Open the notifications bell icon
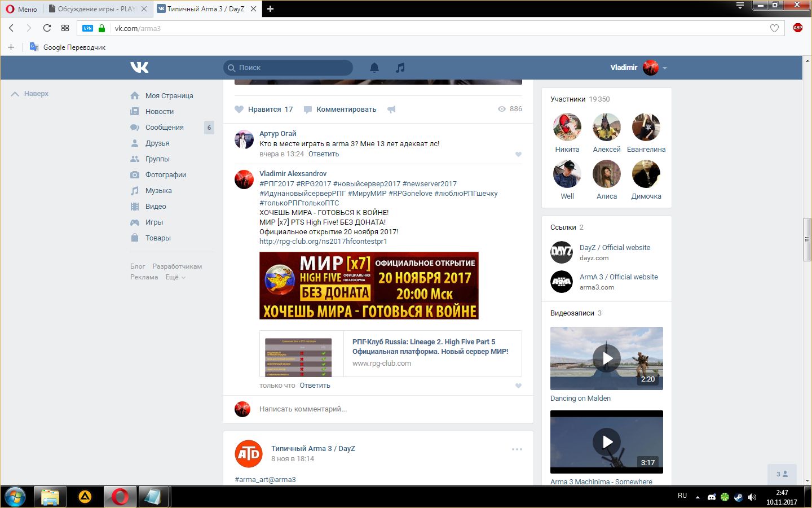The height and width of the screenshot is (508, 812). (374, 68)
